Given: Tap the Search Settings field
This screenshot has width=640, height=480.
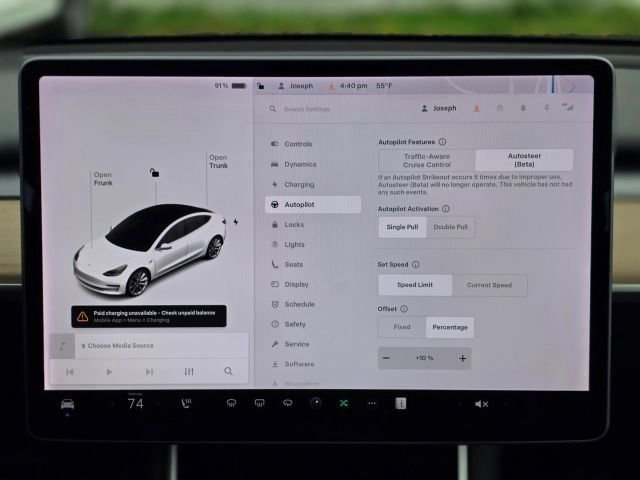Looking at the screenshot, I should click(x=307, y=109).
